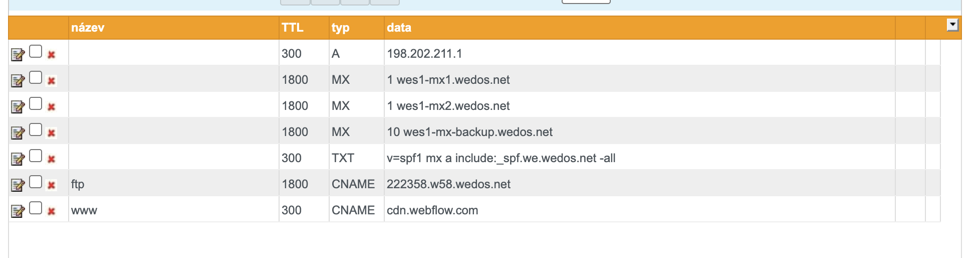Click the data column header
Image resolution: width=980 pixels, height=258 pixels.
[x=399, y=28]
